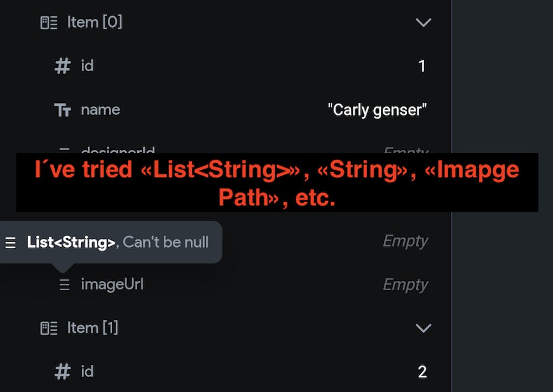The width and height of the screenshot is (553, 392).
Task: Collapse Item [0] with its chevron
Action: [x=423, y=23]
